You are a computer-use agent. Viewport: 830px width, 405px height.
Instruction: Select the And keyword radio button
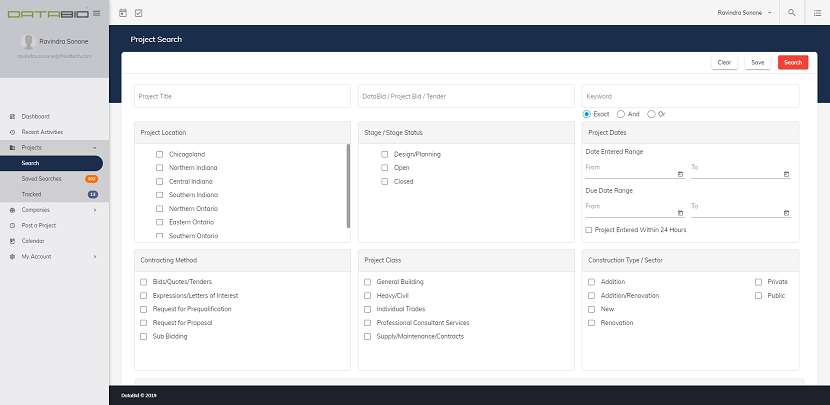pyautogui.click(x=621, y=114)
